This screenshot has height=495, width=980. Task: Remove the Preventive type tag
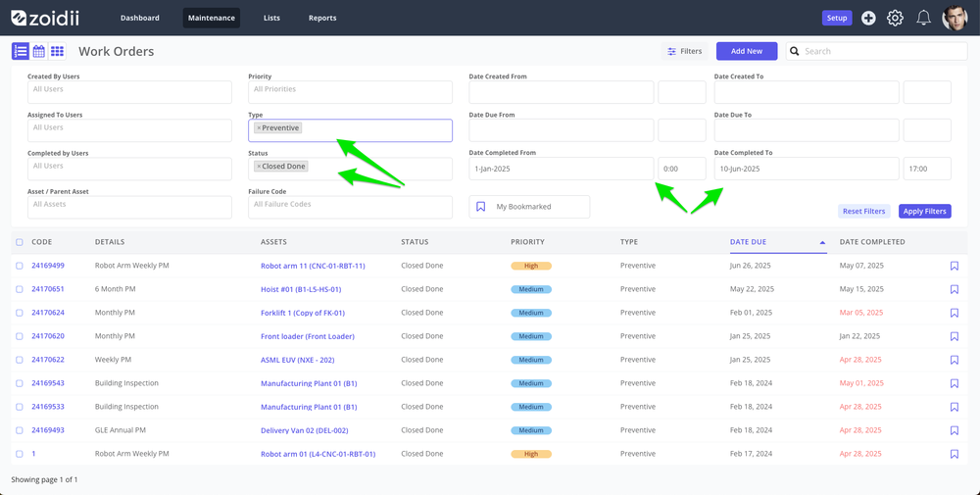(x=259, y=128)
